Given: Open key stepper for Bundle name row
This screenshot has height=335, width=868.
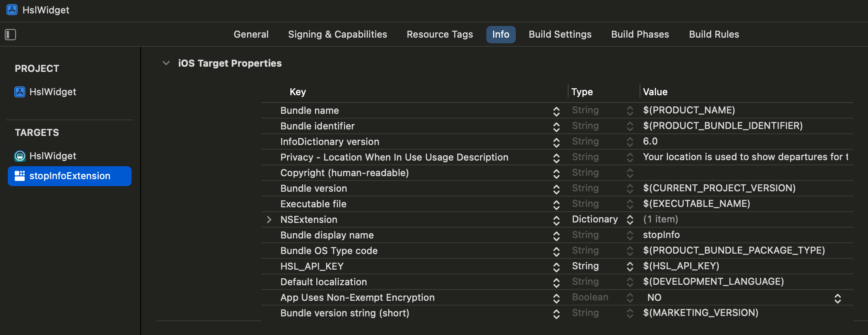Looking at the screenshot, I should tap(556, 111).
